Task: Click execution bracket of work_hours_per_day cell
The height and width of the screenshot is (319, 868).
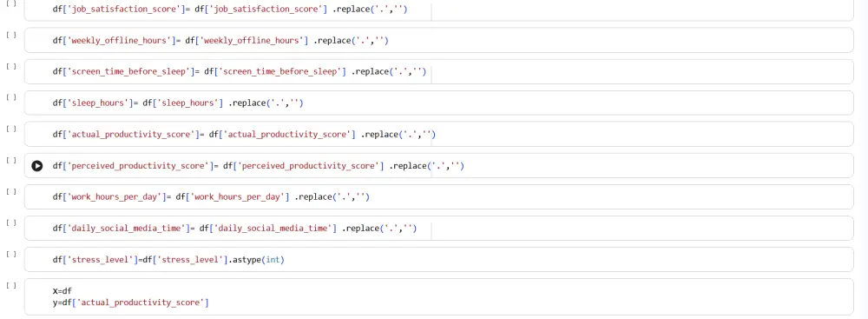Action: coord(11,191)
